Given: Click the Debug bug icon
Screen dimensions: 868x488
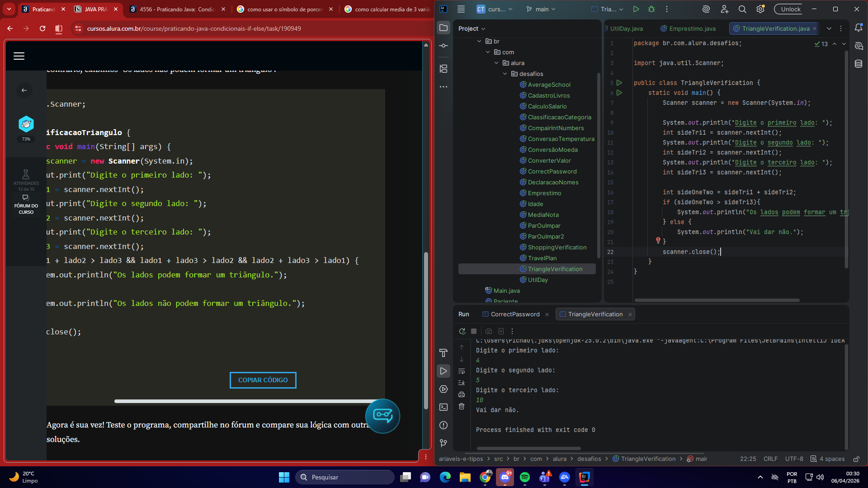Looking at the screenshot, I should [x=651, y=9].
